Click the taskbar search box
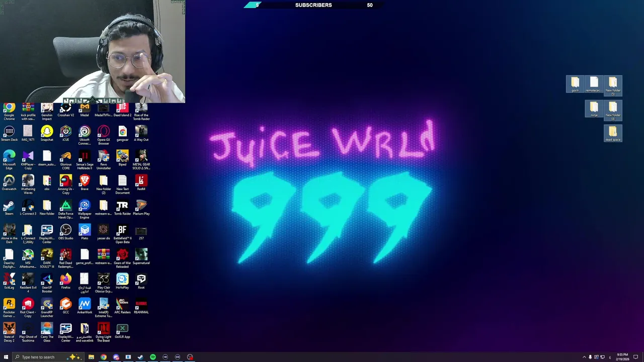This screenshot has width=644, height=362. point(47,357)
